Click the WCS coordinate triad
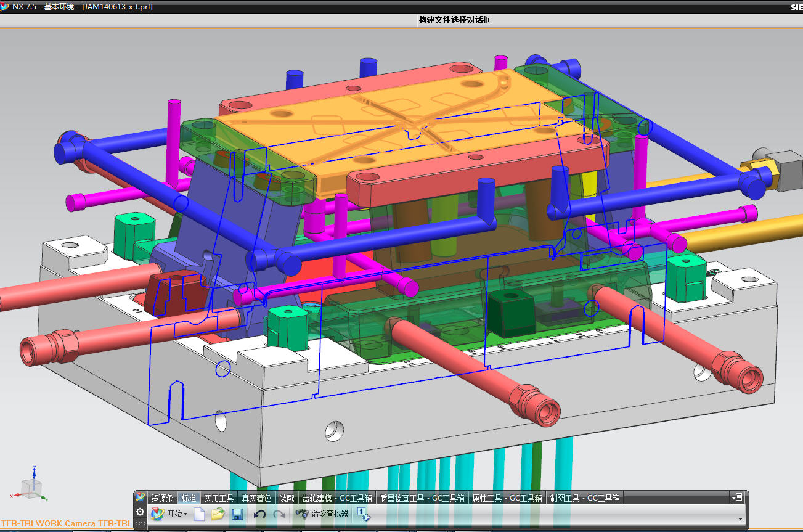The height and width of the screenshot is (532, 803). coord(30,485)
